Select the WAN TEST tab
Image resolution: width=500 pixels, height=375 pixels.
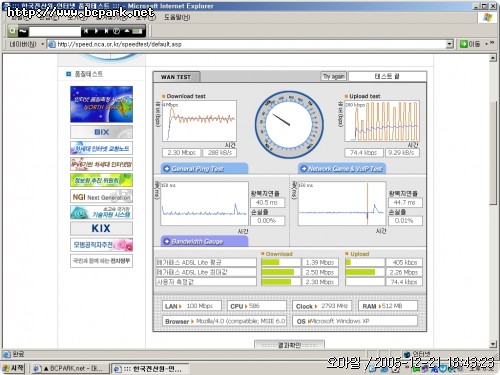[176, 77]
